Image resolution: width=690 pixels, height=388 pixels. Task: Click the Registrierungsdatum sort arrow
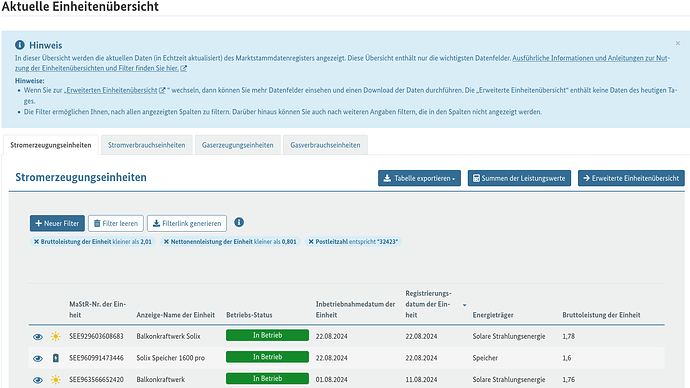coord(465,305)
